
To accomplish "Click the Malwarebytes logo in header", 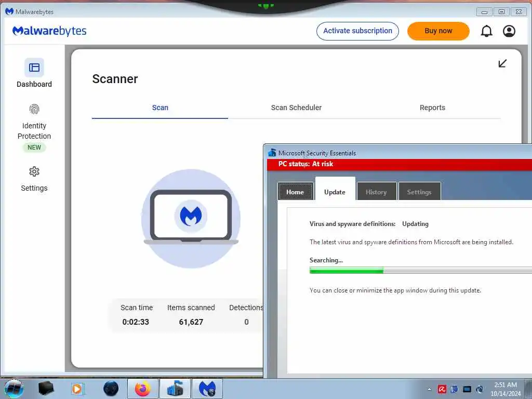I will click(x=49, y=31).
